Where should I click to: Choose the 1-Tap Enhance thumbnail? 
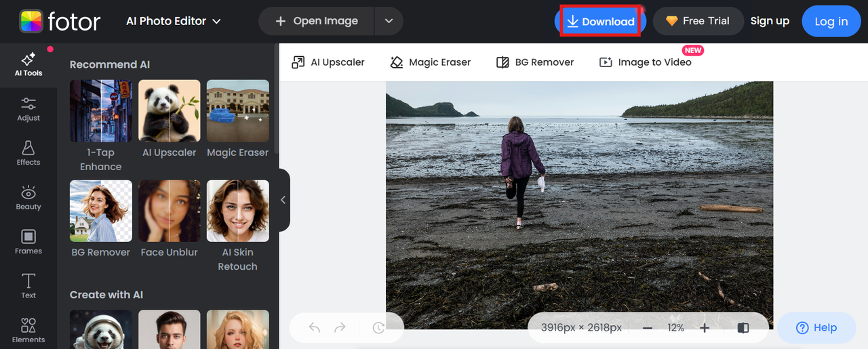tap(101, 110)
